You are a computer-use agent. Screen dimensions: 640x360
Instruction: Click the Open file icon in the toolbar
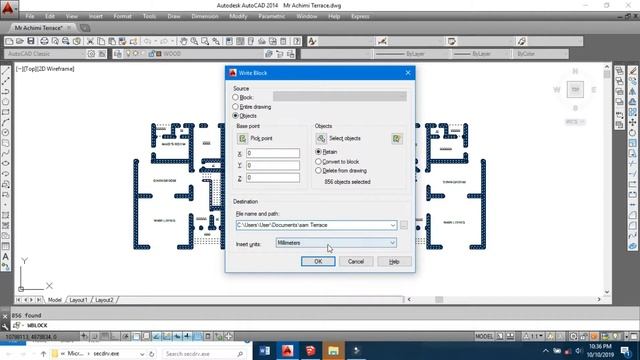click(20, 41)
